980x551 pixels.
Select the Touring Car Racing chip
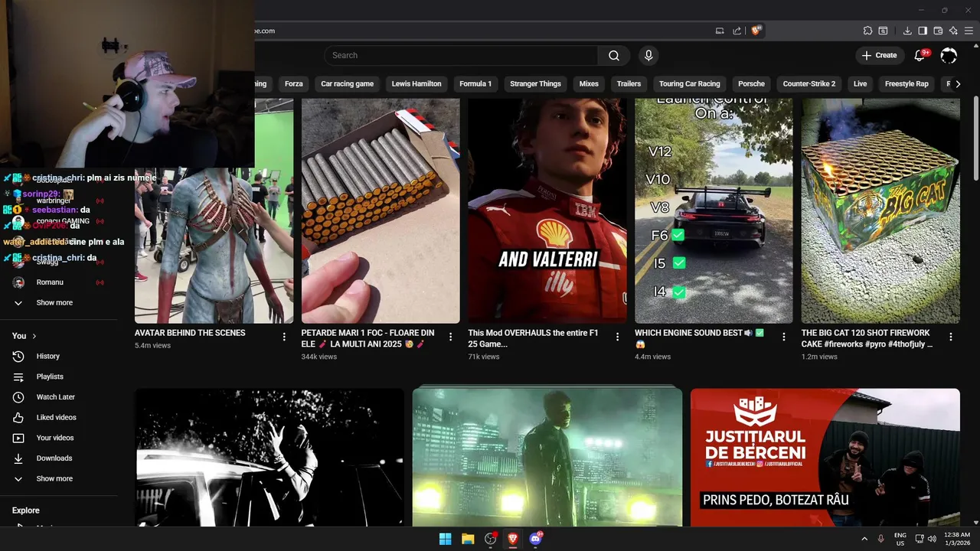pos(690,83)
